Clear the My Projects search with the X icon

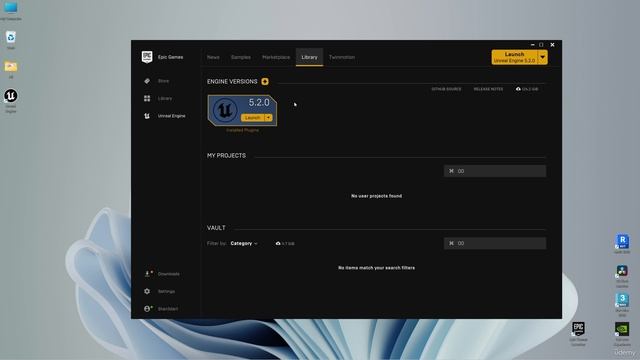pyautogui.click(x=451, y=171)
